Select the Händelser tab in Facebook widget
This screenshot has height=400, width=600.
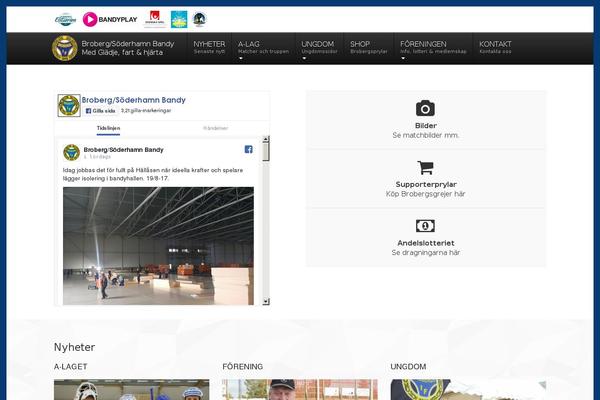[x=215, y=128]
